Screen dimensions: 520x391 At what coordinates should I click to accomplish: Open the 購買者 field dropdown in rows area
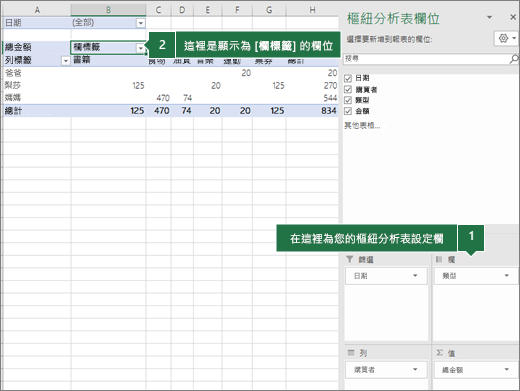tap(415, 369)
